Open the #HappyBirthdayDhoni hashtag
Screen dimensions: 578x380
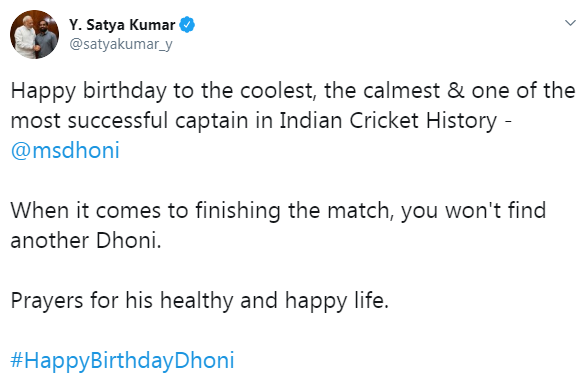coord(122,360)
